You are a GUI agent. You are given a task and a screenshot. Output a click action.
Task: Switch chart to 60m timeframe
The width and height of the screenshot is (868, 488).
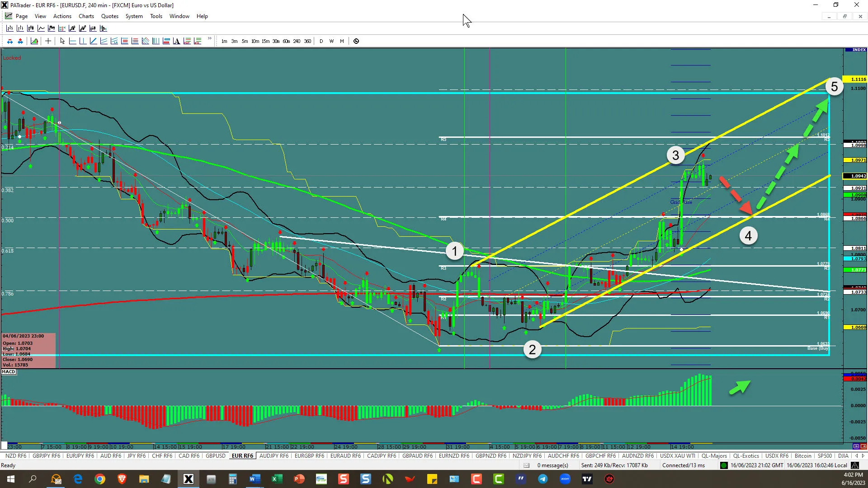[x=286, y=41]
